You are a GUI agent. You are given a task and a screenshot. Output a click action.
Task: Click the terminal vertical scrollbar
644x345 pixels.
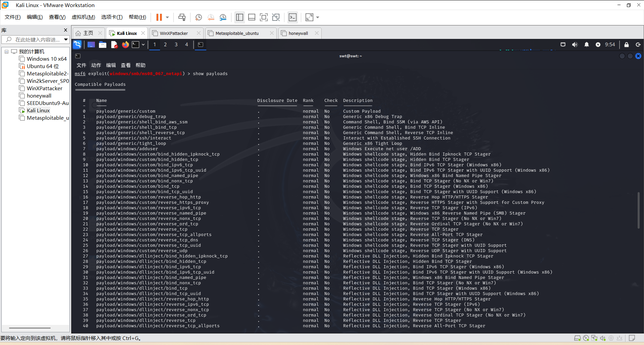click(639, 210)
